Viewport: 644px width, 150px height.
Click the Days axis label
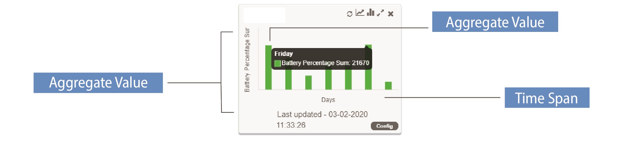click(x=328, y=100)
